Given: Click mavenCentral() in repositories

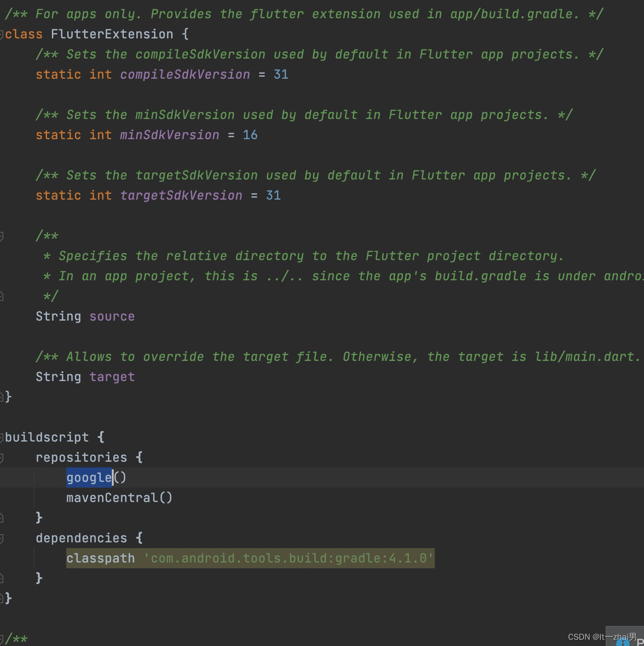Looking at the screenshot, I should pos(119,498).
